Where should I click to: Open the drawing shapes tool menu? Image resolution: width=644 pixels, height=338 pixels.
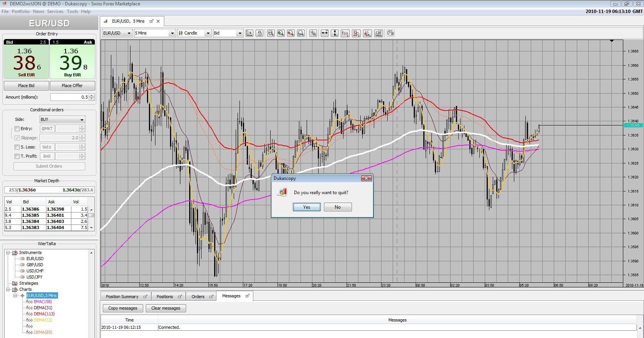(356, 33)
